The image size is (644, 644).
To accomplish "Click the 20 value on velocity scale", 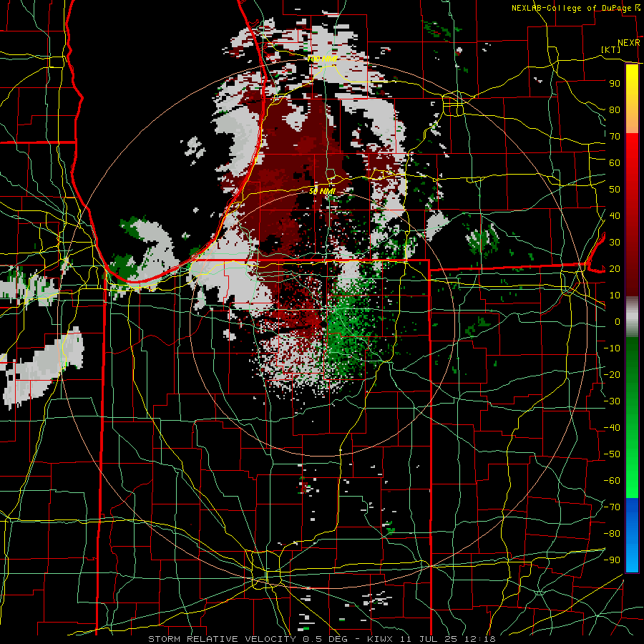I will click(x=615, y=268).
